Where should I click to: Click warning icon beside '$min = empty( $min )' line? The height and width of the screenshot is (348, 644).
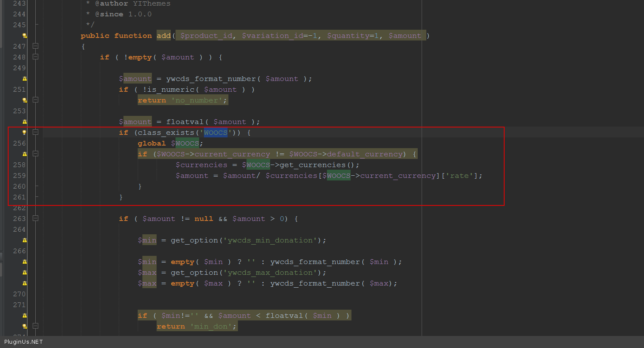(25, 262)
